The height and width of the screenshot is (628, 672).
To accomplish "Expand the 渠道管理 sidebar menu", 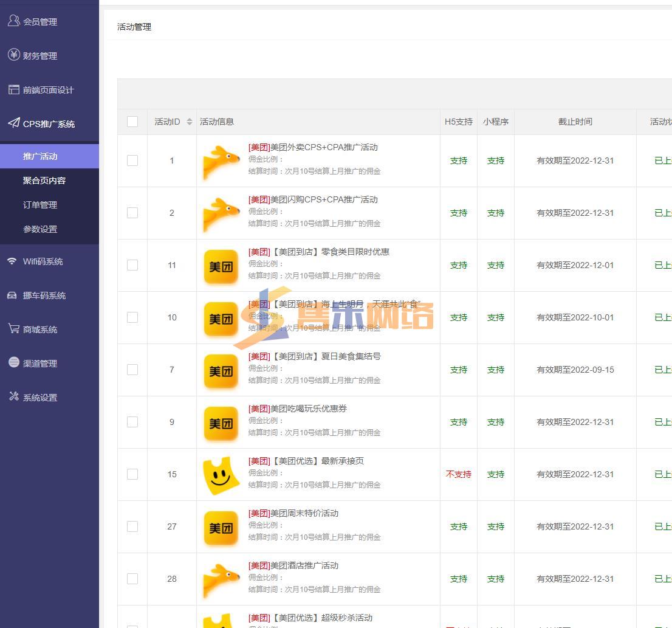I will click(x=49, y=364).
